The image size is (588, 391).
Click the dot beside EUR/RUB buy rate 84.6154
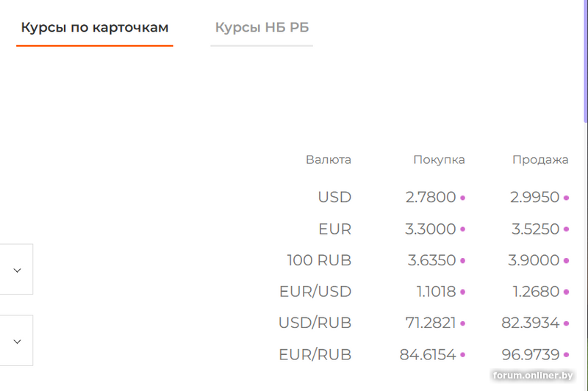pos(463,356)
